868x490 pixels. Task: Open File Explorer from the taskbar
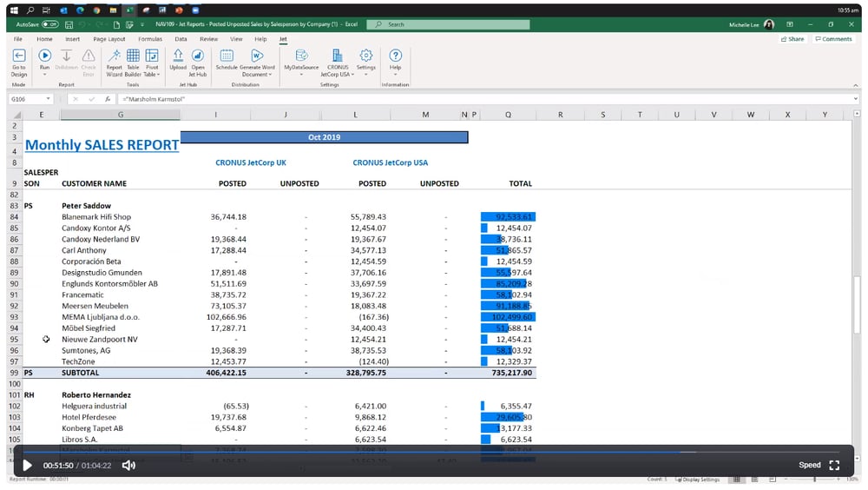coord(113,10)
